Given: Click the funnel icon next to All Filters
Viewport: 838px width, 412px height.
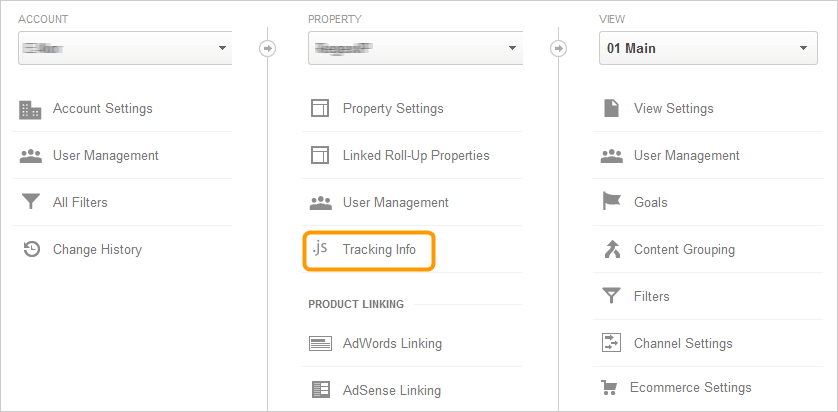Looking at the screenshot, I should [x=30, y=203].
